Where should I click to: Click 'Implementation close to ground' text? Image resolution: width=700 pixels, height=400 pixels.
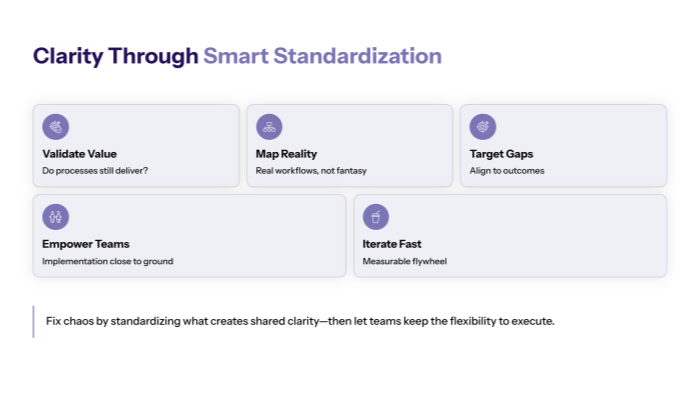[x=107, y=261]
